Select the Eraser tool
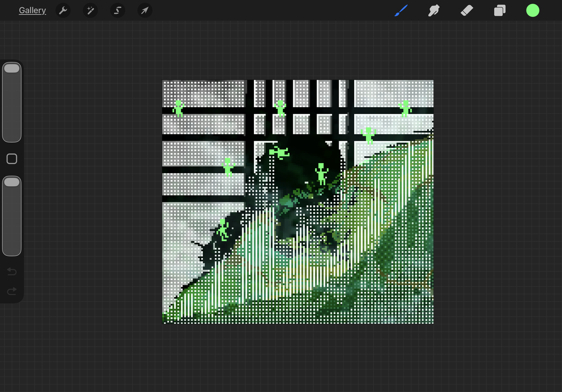Viewport: 562px width, 392px height. [x=467, y=10]
